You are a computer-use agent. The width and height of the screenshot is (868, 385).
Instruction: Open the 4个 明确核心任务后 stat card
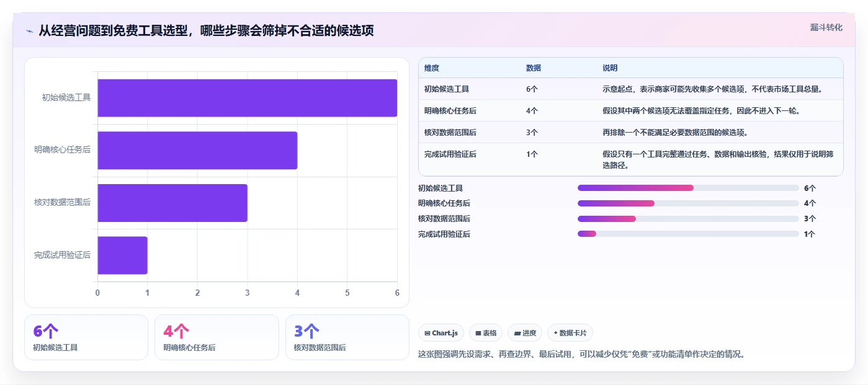coord(217,337)
